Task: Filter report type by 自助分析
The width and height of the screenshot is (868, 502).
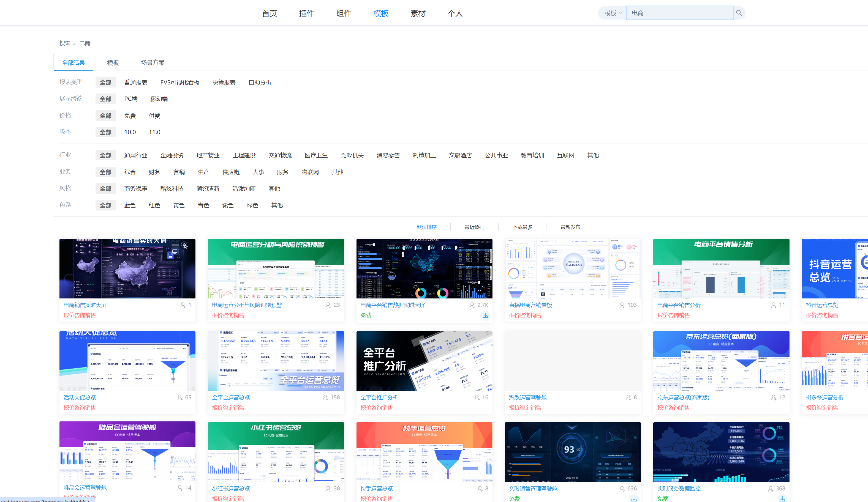Action: [260, 83]
